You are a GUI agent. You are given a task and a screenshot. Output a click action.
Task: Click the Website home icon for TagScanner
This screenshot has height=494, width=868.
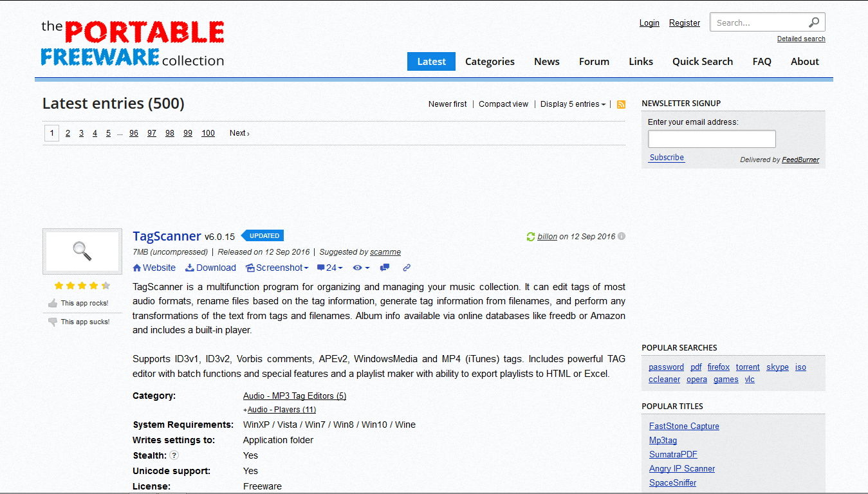click(x=136, y=268)
